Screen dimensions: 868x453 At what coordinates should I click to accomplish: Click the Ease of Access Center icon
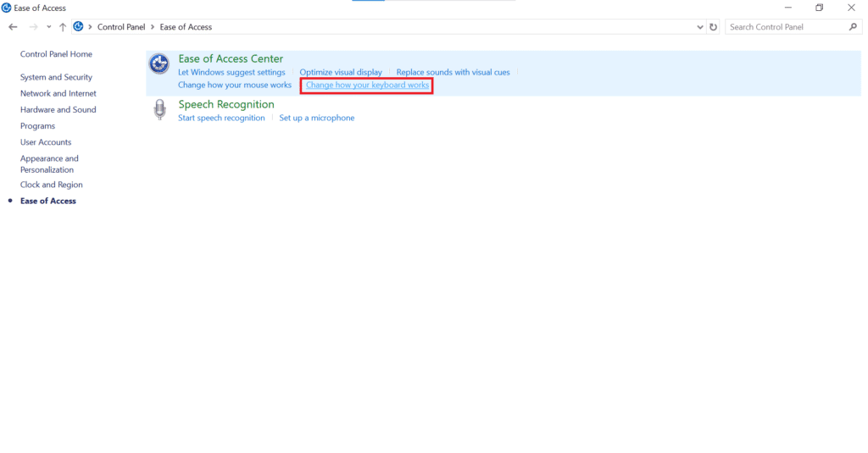coord(159,64)
